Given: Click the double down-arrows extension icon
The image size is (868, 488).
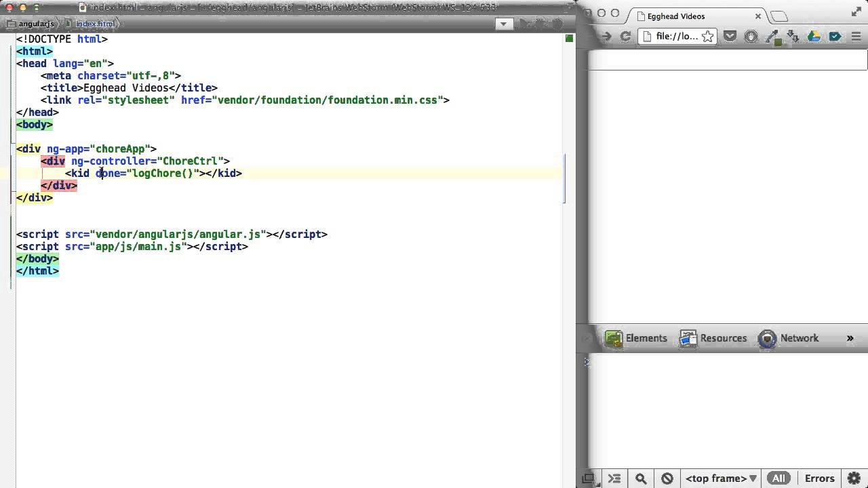Looking at the screenshot, I should (792, 37).
